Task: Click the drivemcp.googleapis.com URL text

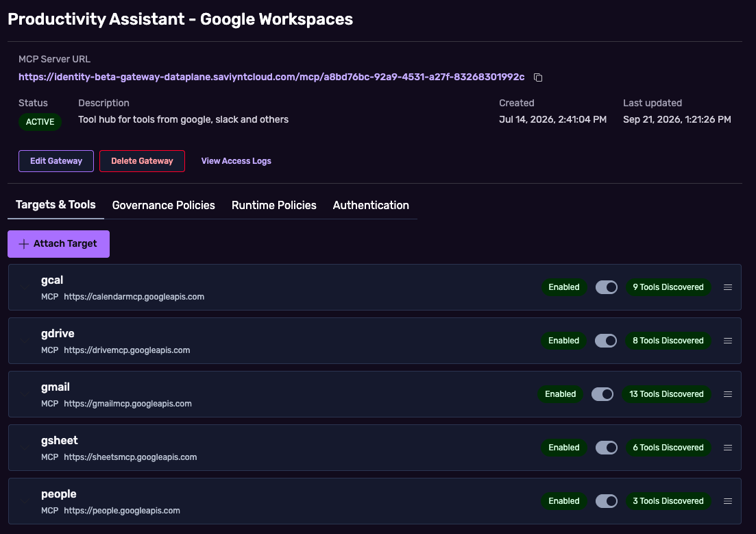Action: (127, 351)
